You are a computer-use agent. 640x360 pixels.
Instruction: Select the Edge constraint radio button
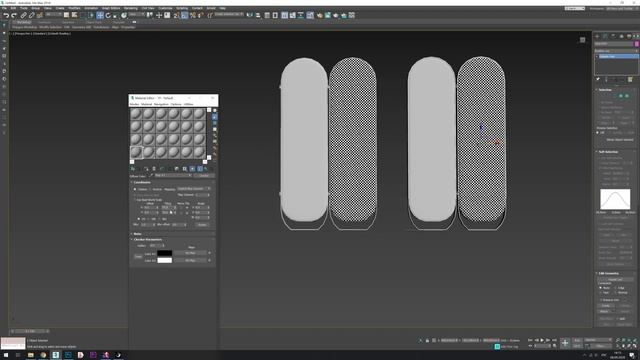[x=615, y=288]
